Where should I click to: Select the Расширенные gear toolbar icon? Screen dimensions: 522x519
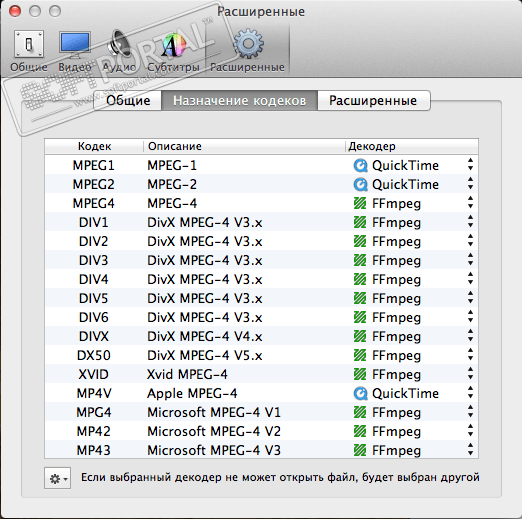pyautogui.click(x=247, y=50)
